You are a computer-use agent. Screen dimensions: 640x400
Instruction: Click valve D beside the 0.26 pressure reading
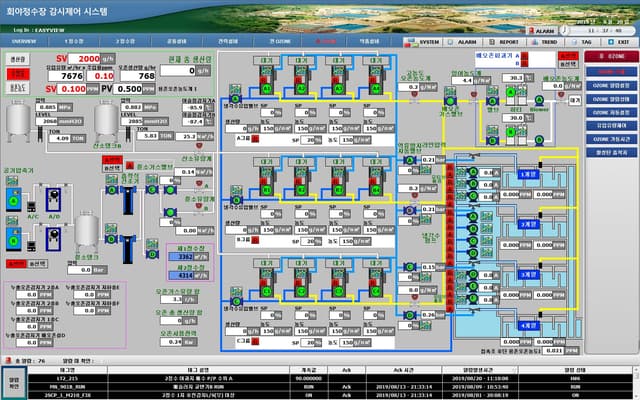click(409, 315)
